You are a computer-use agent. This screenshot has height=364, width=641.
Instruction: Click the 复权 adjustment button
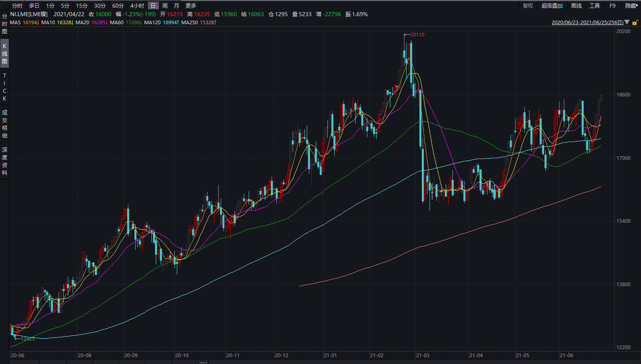coord(528,6)
